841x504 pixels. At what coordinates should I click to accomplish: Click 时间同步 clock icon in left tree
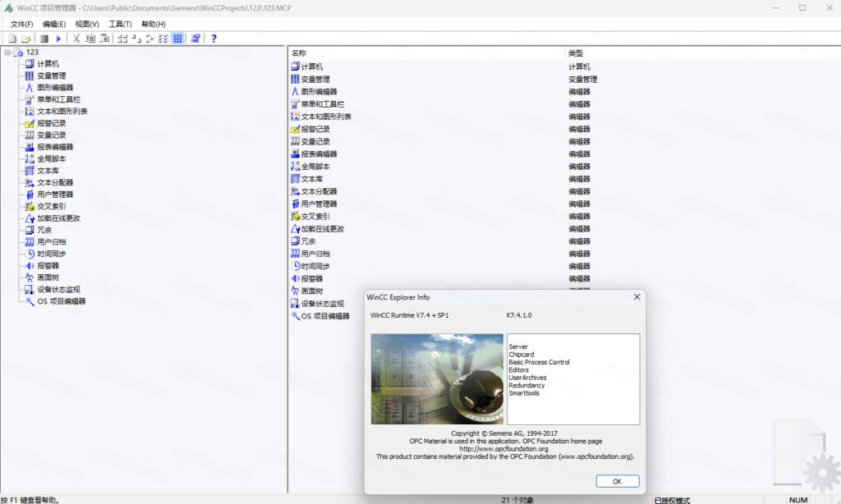point(30,254)
